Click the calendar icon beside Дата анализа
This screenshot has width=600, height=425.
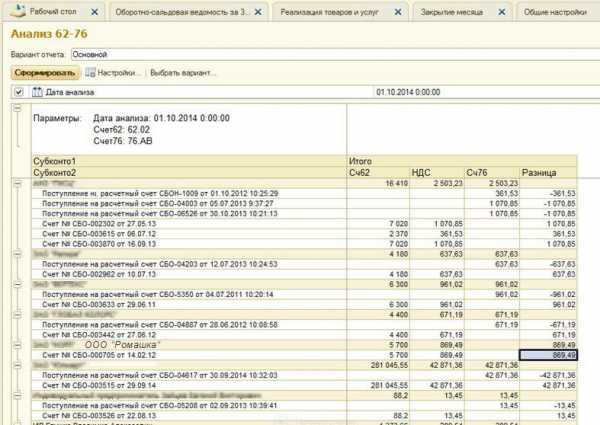pyautogui.click(x=36, y=93)
